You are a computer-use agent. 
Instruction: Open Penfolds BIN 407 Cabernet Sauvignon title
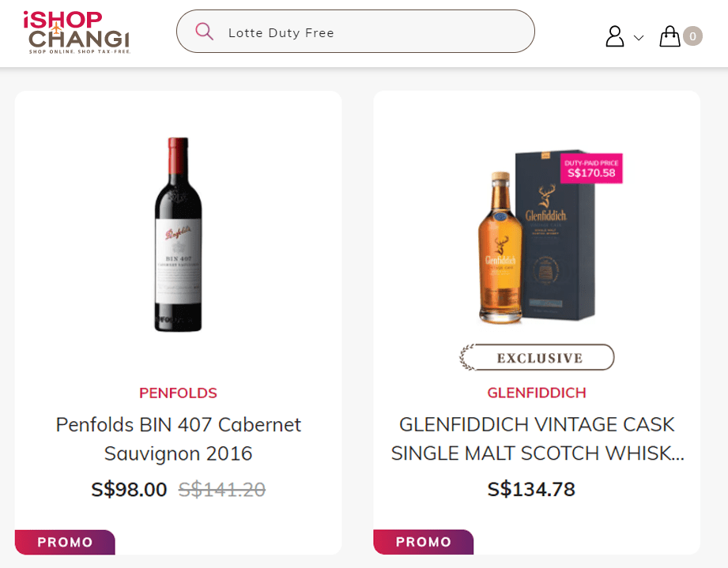coord(178,438)
